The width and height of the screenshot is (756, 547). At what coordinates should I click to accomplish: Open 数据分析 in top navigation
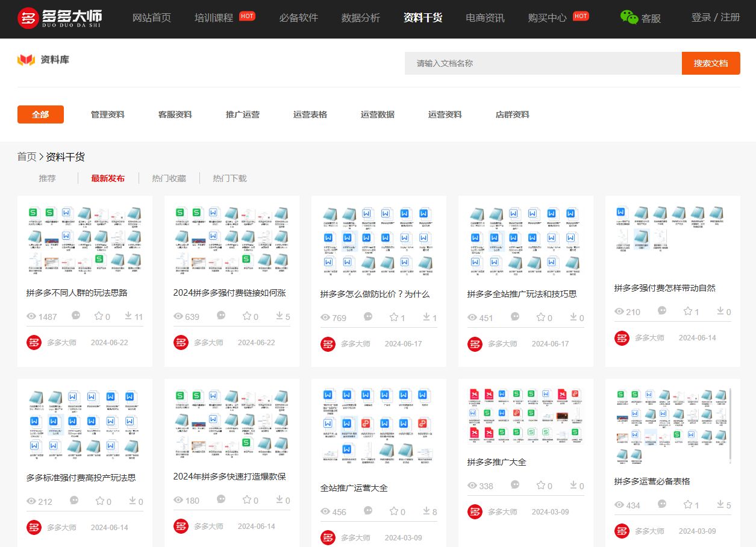click(x=361, y=17)
